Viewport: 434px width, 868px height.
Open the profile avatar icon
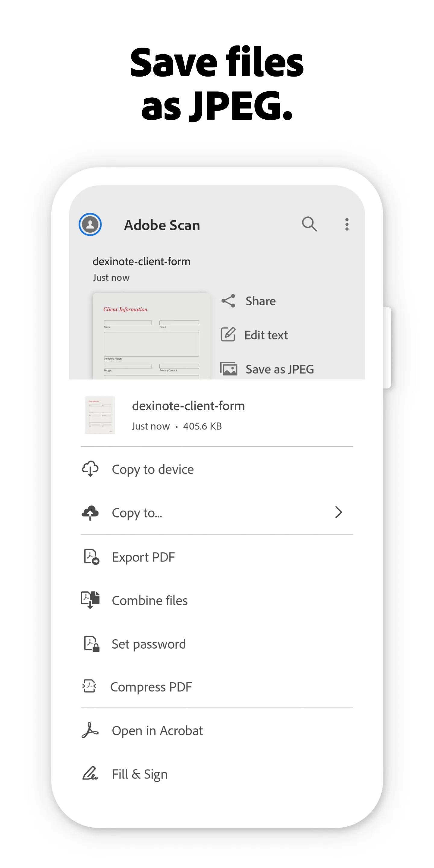[90, 225]
